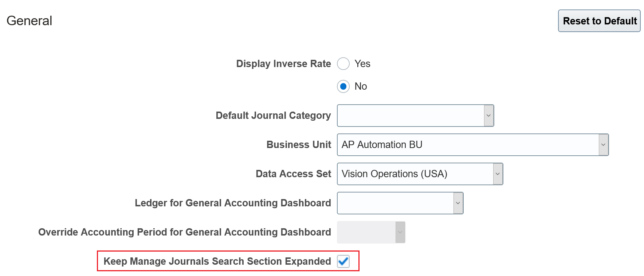Screen dimensions: 644x276
Task: Uncheck Keep Manage Journals Search Section Expanded
Action: click(343, 261)
